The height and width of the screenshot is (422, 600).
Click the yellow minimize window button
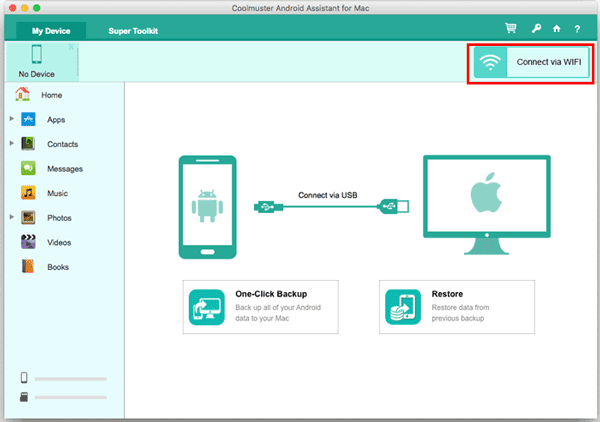click(x=25, y=8)
